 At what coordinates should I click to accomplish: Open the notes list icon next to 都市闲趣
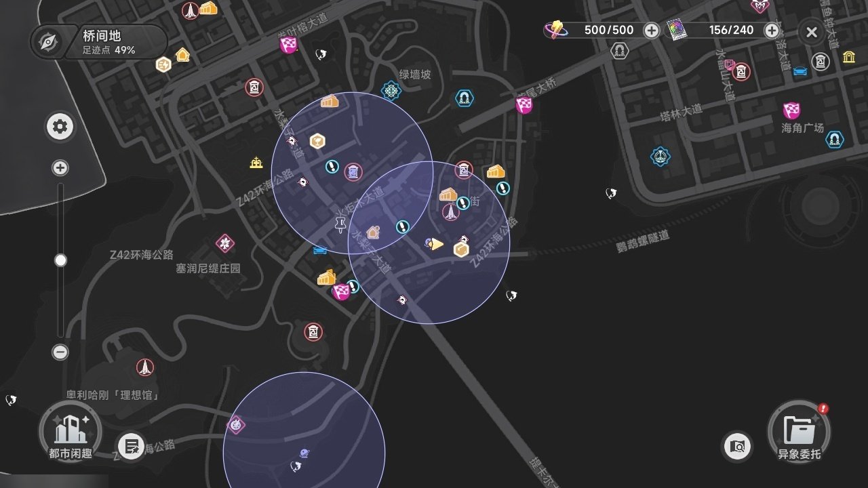(x=131, y=446)
